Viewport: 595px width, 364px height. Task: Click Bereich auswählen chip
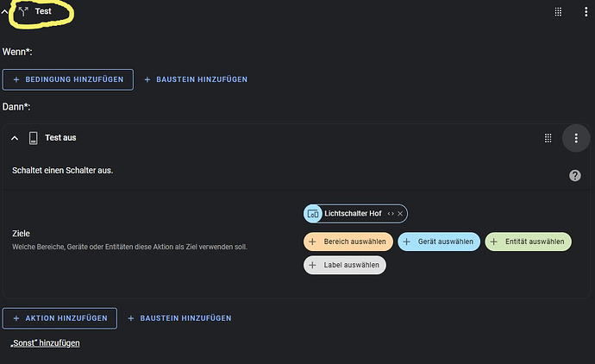(x=348, y=242)
